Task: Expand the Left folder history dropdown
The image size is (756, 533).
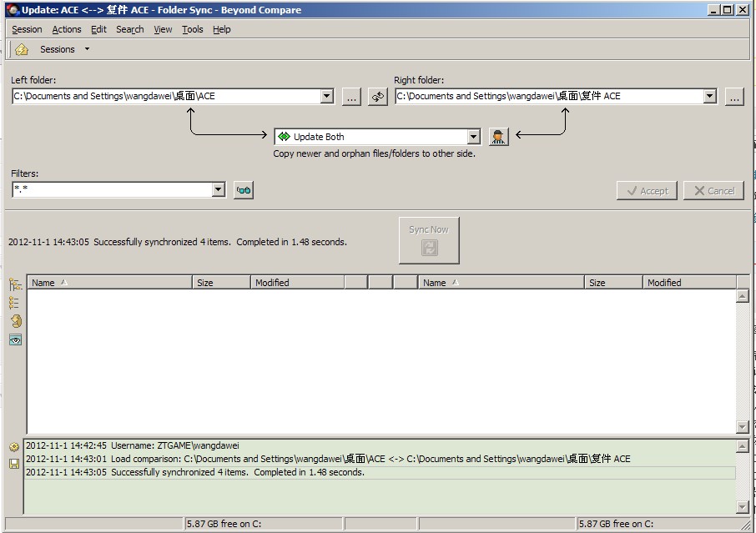Action: (327, 97)
